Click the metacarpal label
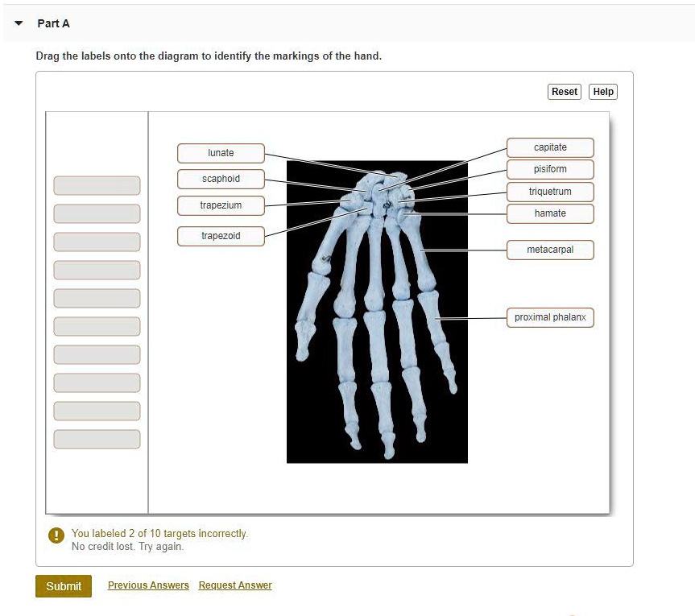This screenshot has width=695, height=616. (x=550, y=250)
